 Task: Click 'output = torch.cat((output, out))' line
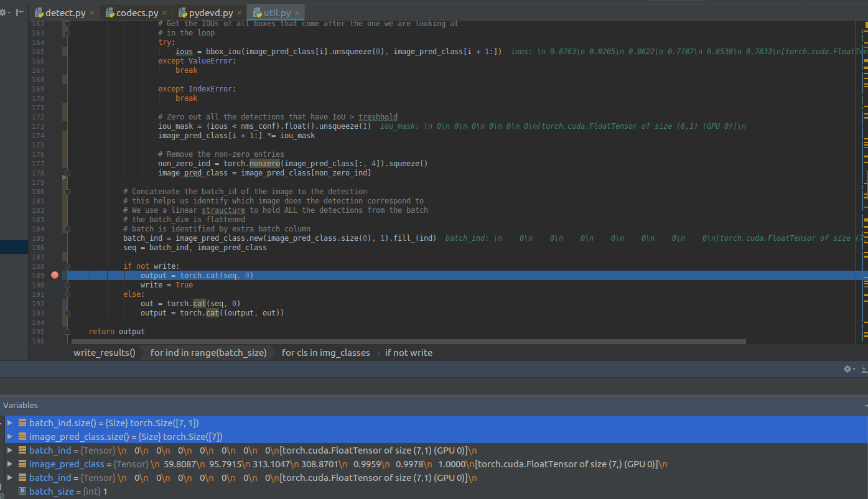[212, 313]
